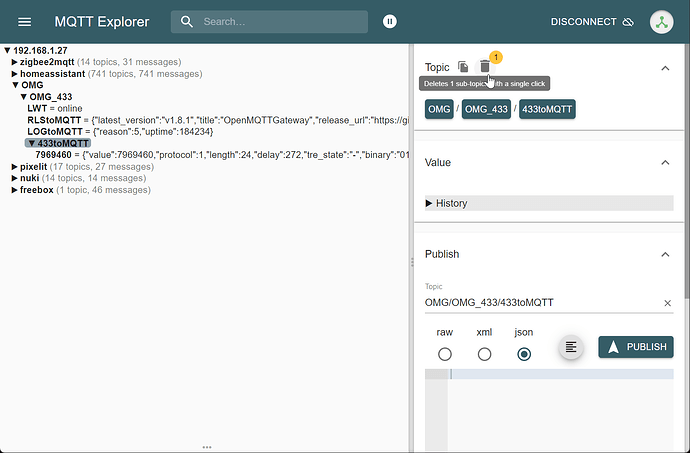Open the hamburger menu
Screen dimensions: 690x453
25,22
